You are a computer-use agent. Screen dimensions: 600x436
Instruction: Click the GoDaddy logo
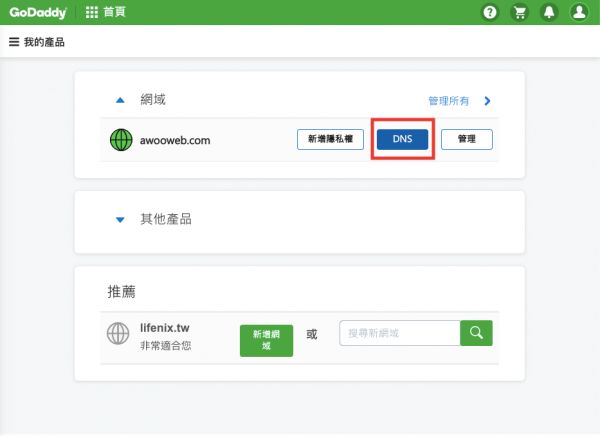38,12
